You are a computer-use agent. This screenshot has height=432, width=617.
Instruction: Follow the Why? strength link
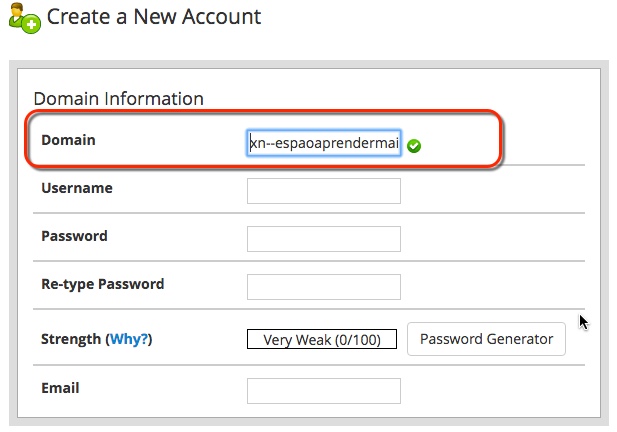click(129, 339)
